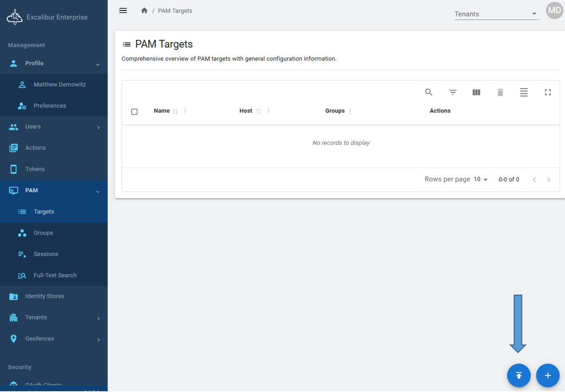This screenshot has height=392, width=565.
Task: Select Targets under PAM
Action: point(54,211)
